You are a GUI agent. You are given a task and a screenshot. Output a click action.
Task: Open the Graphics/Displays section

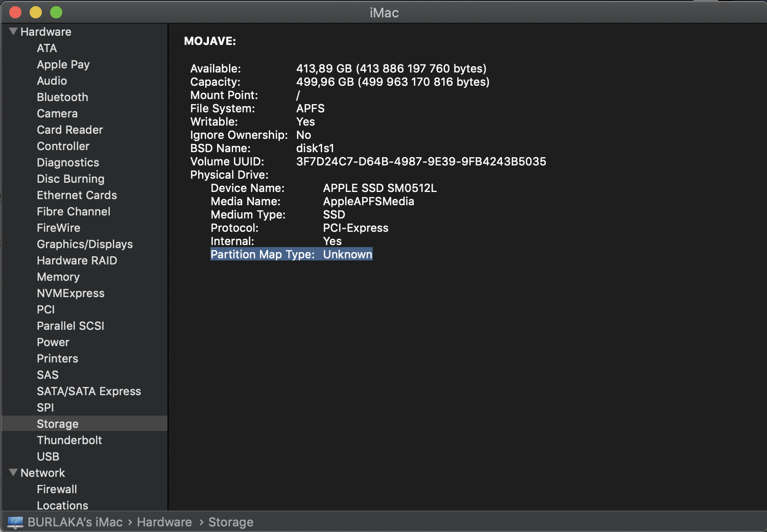85,244
